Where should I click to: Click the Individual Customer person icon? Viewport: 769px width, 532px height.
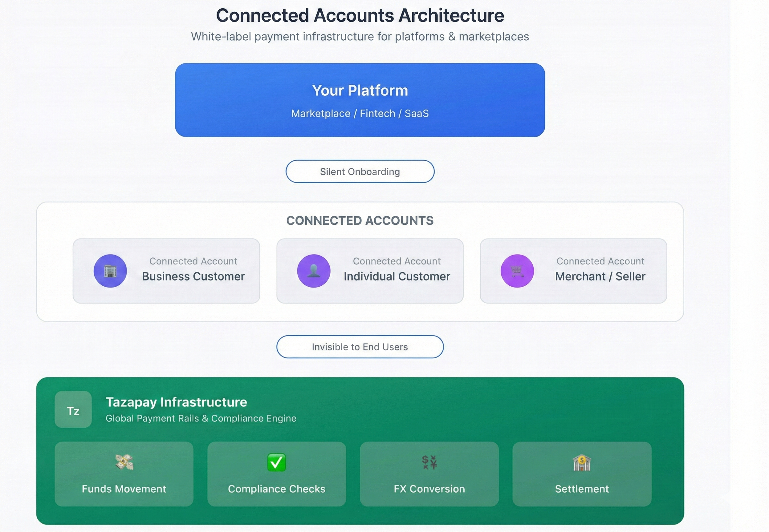click(313, 271)
